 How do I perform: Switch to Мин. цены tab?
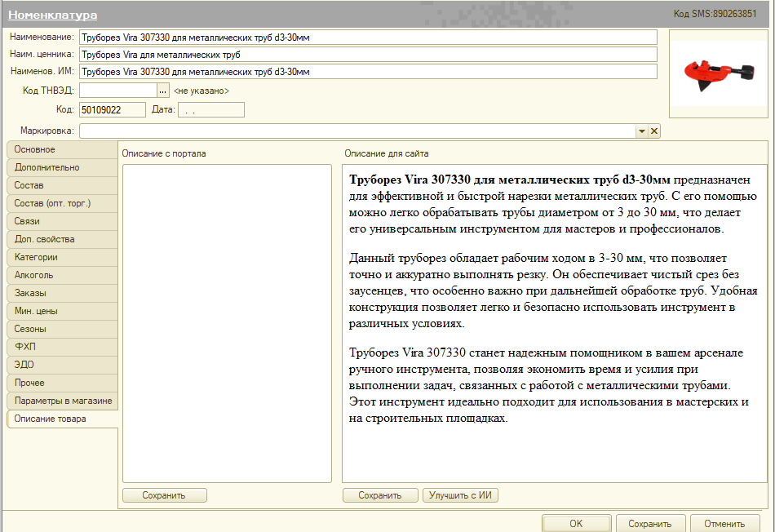click(x=62, y=311)
